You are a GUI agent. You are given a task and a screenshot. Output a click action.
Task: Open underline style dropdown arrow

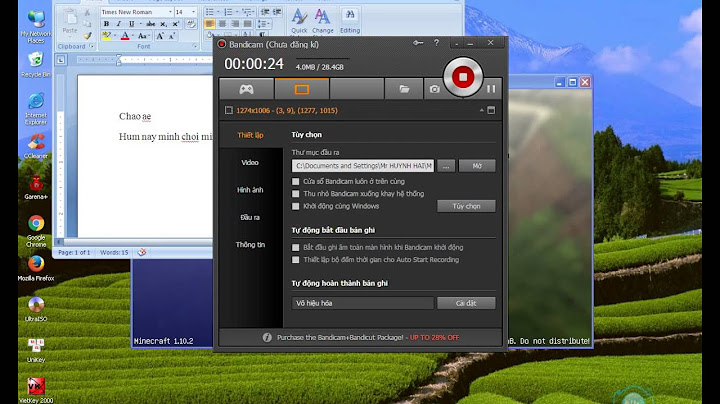point(140,24)
